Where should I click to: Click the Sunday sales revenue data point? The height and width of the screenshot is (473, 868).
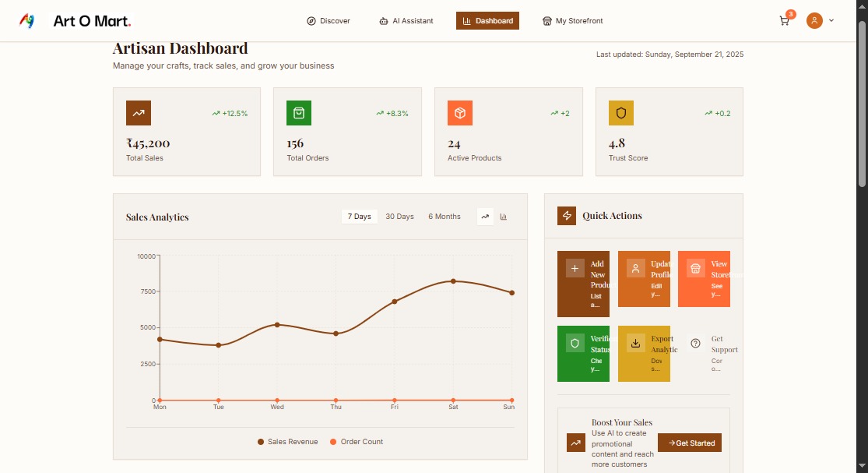[512, 293]
